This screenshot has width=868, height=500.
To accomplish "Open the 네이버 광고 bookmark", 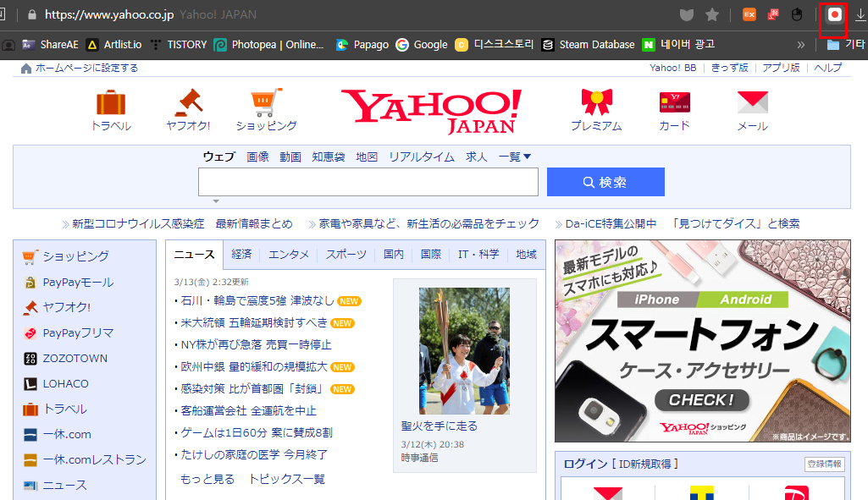I will click(678, 45).
